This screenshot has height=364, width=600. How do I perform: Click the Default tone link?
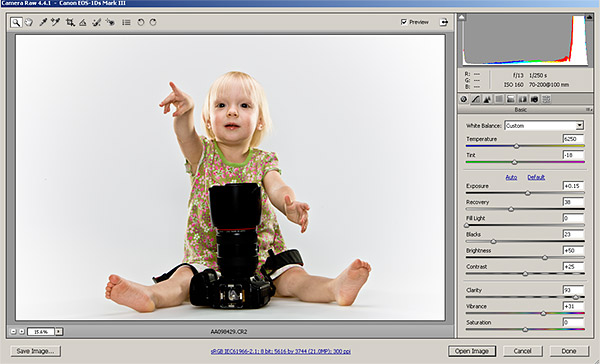coord(536,177)
